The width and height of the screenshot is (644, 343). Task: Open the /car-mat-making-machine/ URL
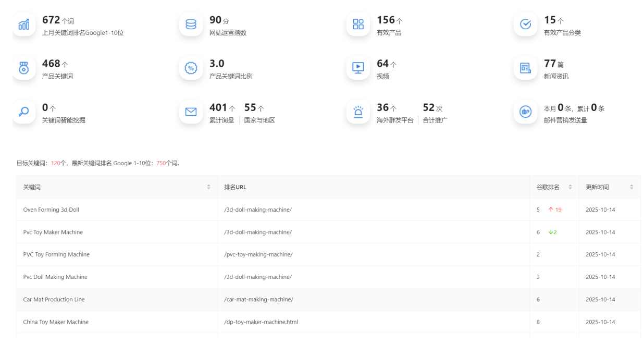pos(258,299)
